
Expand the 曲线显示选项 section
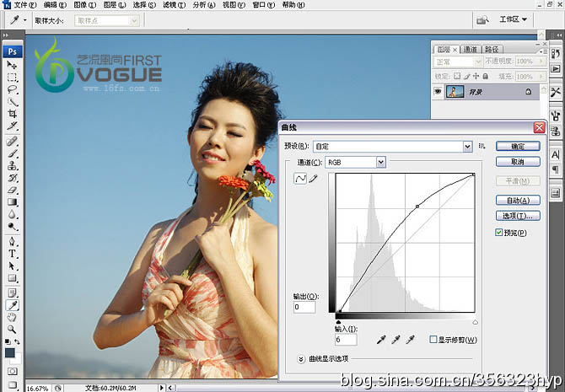tap(302, 358)
